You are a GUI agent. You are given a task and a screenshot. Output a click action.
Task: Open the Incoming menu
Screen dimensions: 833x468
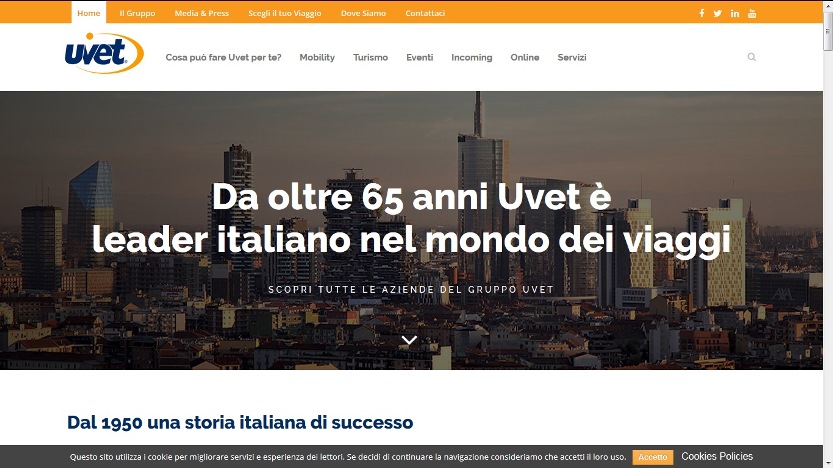[472, 57]
